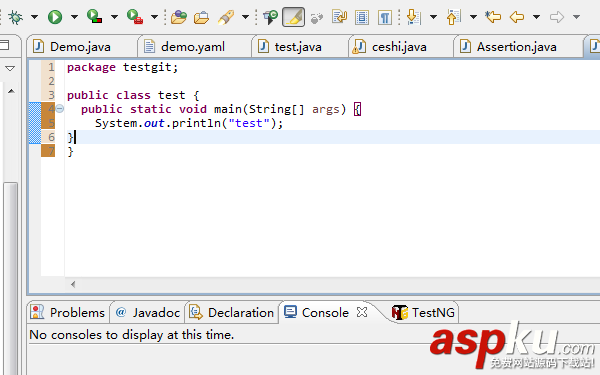
Task: Open the Forward history dropdown arrow
Action: (x=576, y=17)
